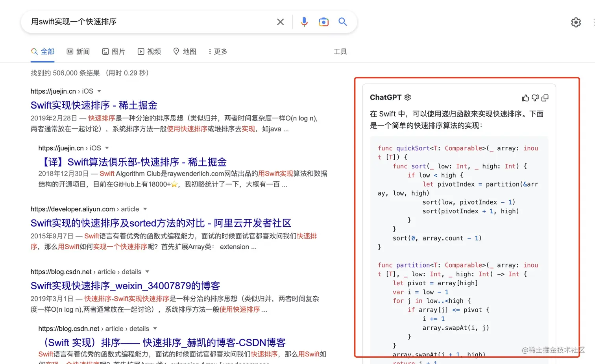
Task: Toggle thumbs down on the ChatGPT response
Action: tap(535, 98)
